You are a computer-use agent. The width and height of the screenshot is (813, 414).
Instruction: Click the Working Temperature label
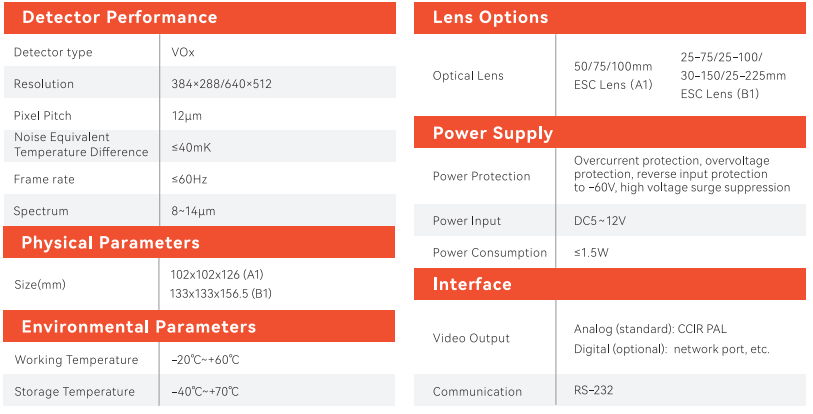(76, 360)
